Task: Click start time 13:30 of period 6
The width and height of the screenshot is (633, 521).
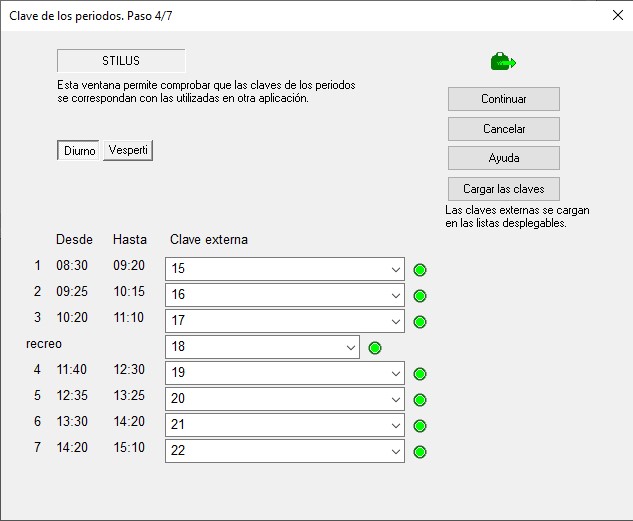Action: coord(72,421)
